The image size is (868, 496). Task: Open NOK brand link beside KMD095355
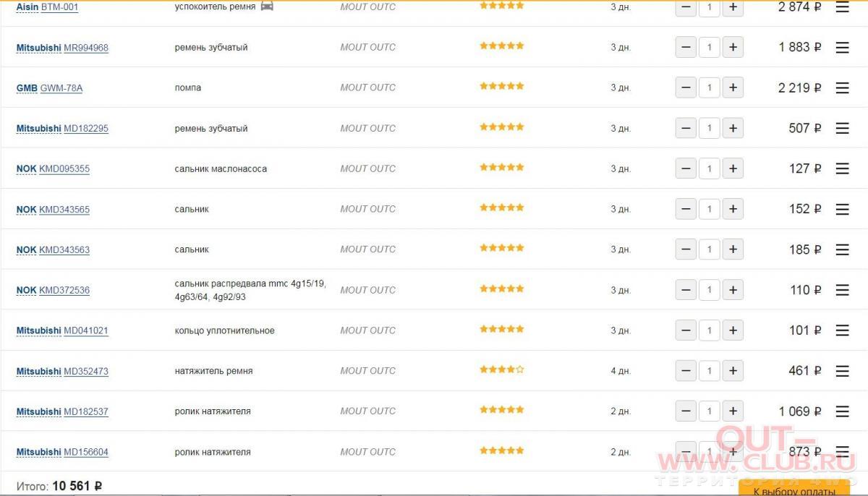click(x=26, y=169)
